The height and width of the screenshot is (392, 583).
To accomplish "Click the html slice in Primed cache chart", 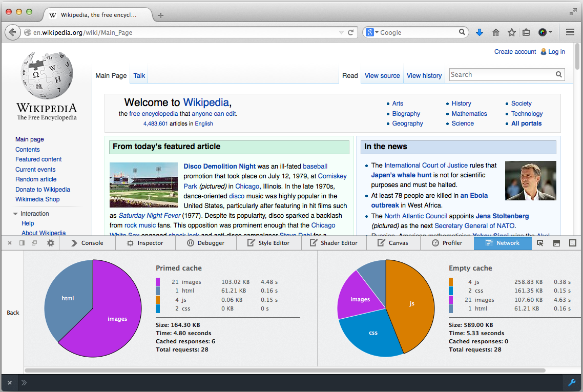I will click(x=68, y=298).
